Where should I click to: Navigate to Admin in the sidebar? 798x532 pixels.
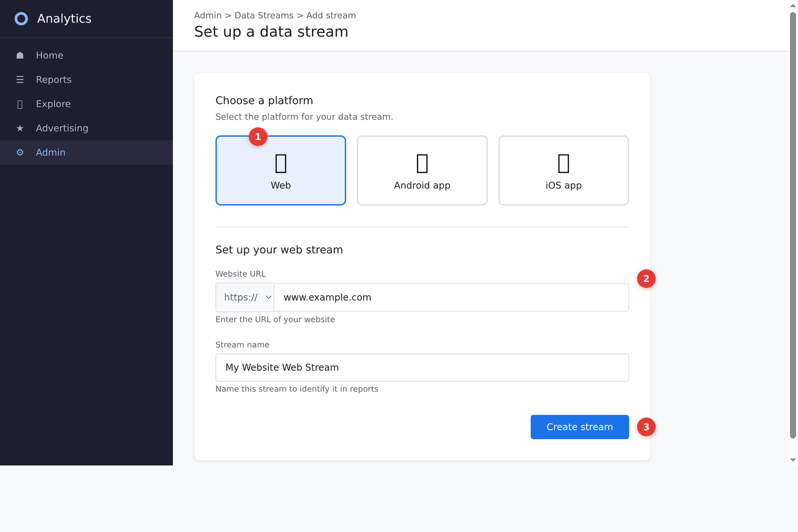coord(50,153)
